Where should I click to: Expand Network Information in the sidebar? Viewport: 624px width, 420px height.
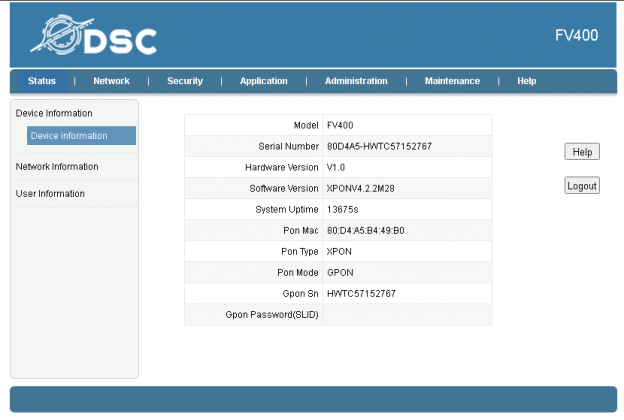[x=57, y=167]
